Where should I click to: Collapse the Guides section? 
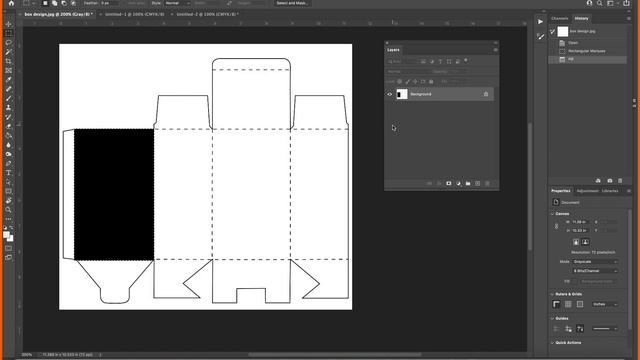coord(553,318)
